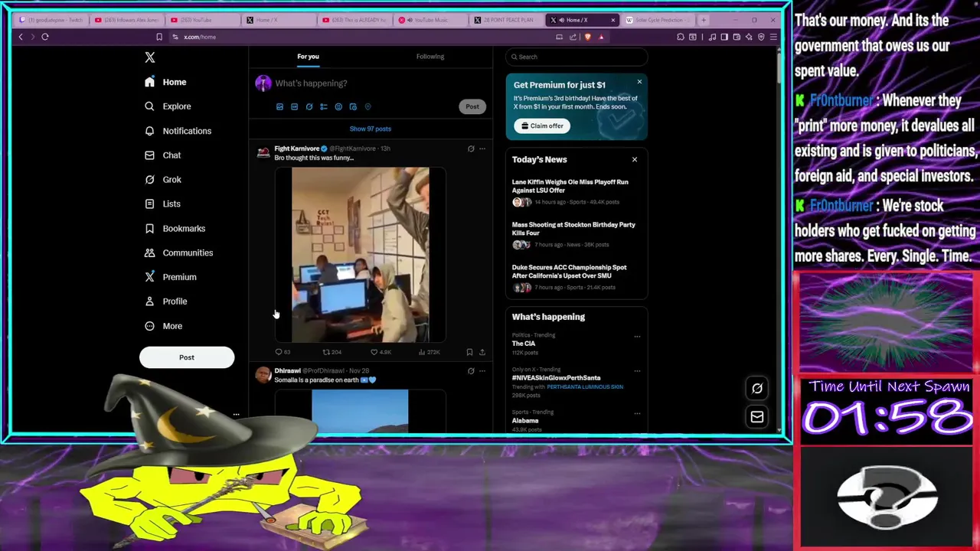Open Notifications in the sidebar
The height and width of the screenshot is (551, 980).
pyautogui.click(x=178, y=131)
